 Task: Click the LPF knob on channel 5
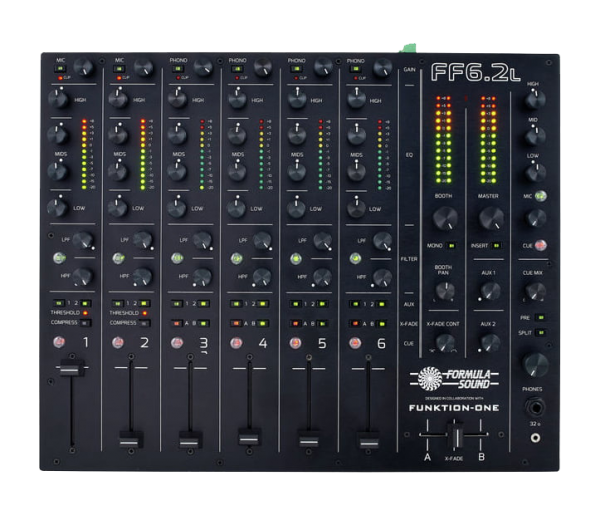(323, 241)
